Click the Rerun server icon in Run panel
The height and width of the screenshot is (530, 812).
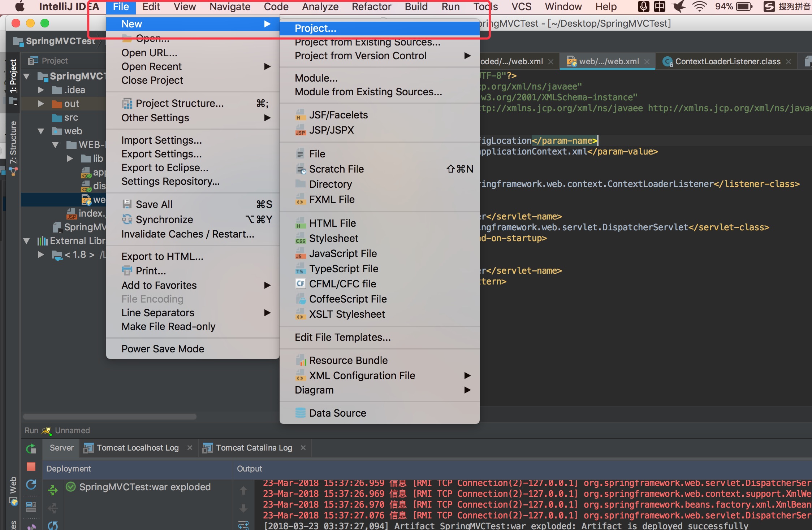pos(31,449)
